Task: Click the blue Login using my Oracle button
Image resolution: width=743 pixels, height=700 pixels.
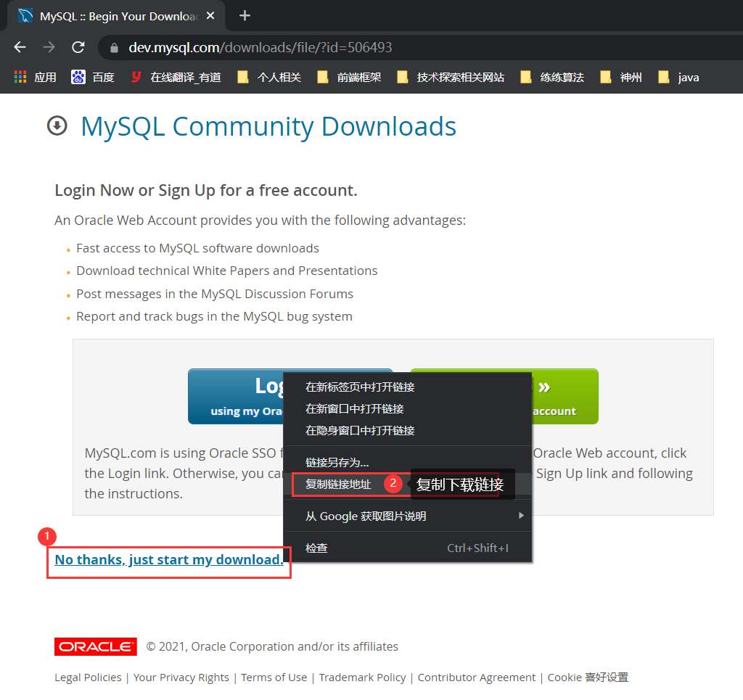Action: (x=236, y=396)
